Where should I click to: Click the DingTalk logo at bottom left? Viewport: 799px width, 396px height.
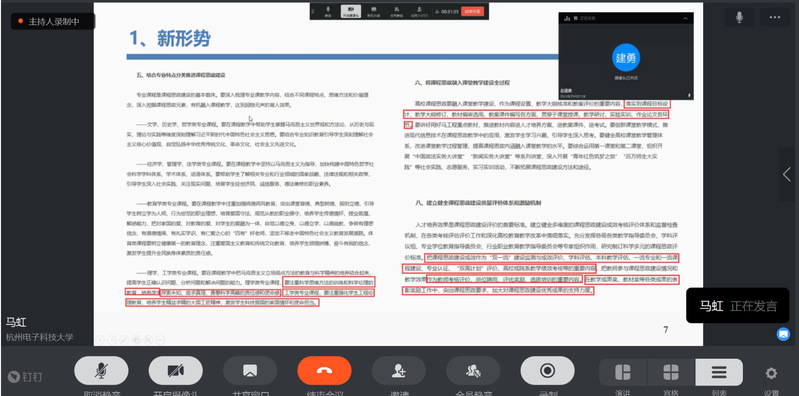tap(25, 377)
